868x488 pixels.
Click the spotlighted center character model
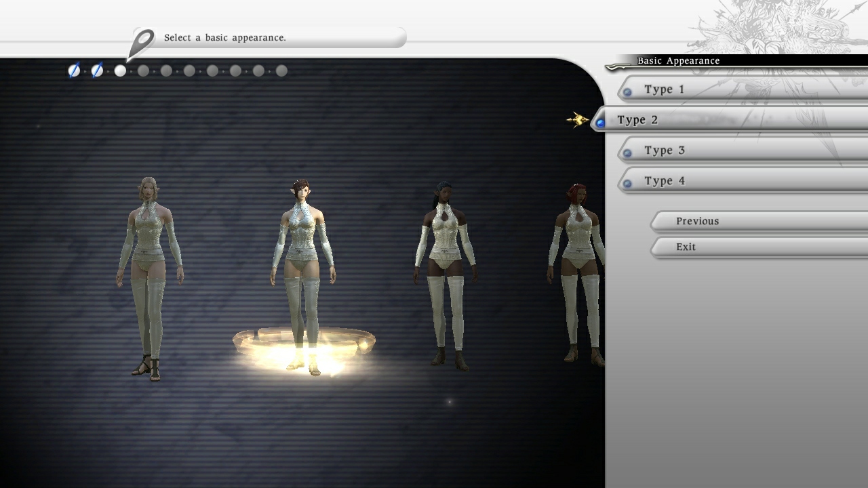pos(304,264)
